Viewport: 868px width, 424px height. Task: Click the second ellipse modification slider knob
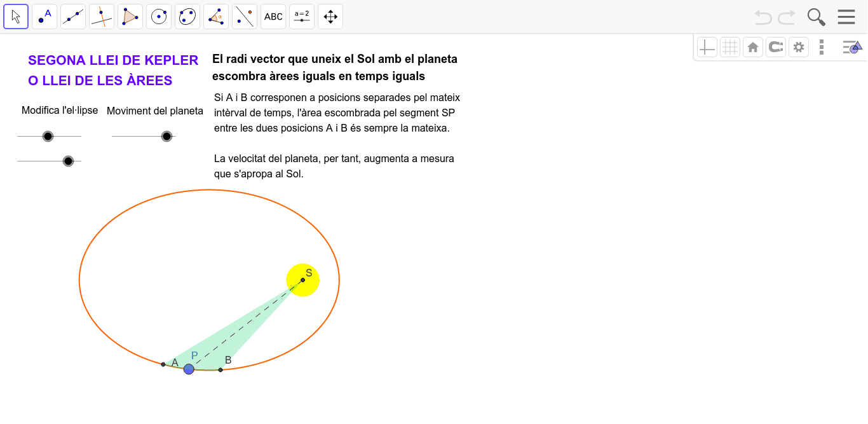(x=69, y=161)
